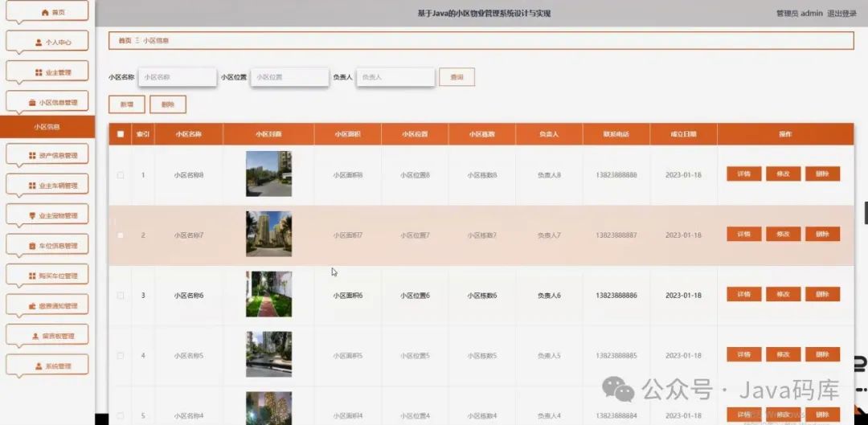Click 删除 in row 小区名称5
The height and width of the screenshot is (425, 868).
[823, 355]
